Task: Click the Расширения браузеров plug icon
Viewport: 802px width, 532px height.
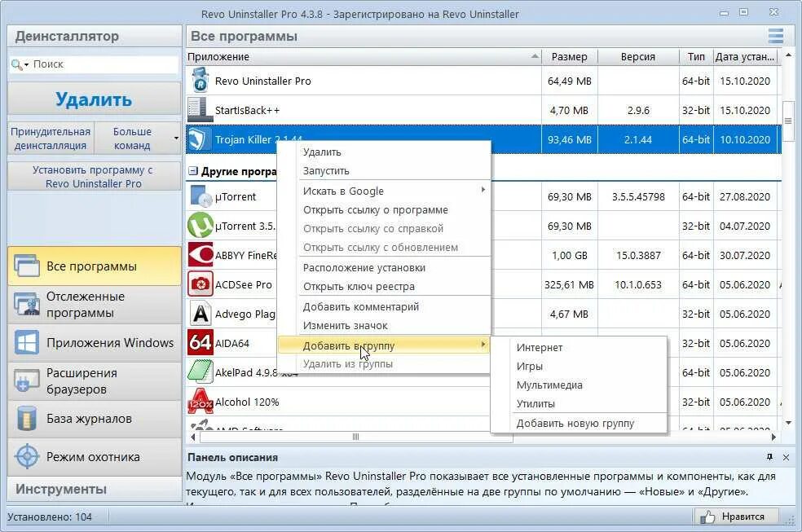Action: [27, 380]
